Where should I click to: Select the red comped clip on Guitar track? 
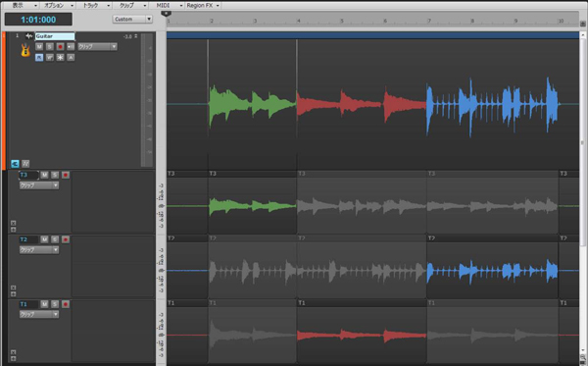(x=362, y=104)
